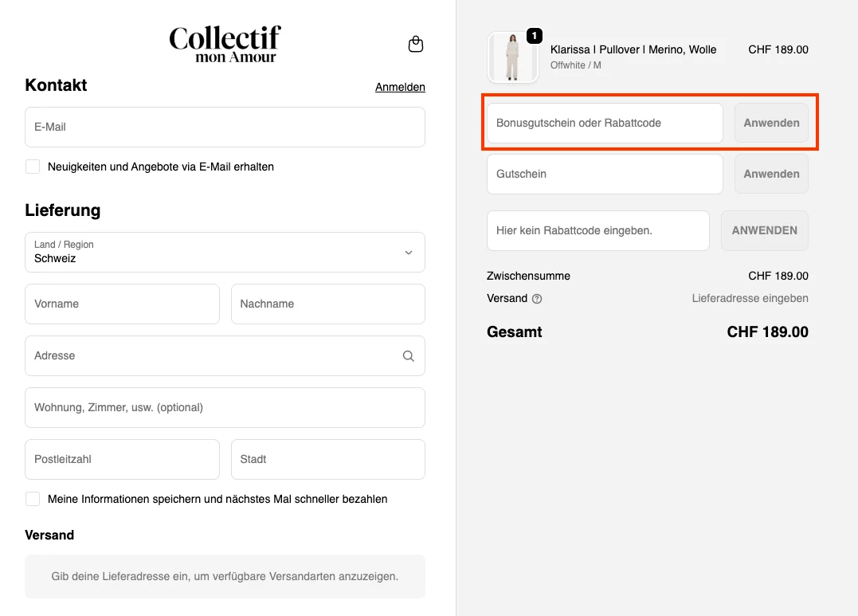Click the product quantity badge showing 1
The image size is (858, 616).
pyautogui.click(x=534, y=36)
